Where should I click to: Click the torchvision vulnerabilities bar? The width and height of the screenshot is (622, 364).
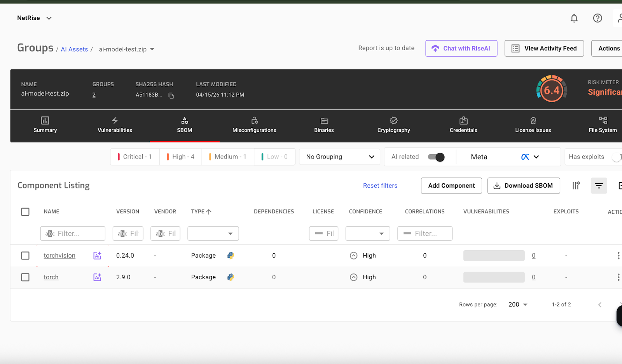pyautogui.click(x=494, y=256)
